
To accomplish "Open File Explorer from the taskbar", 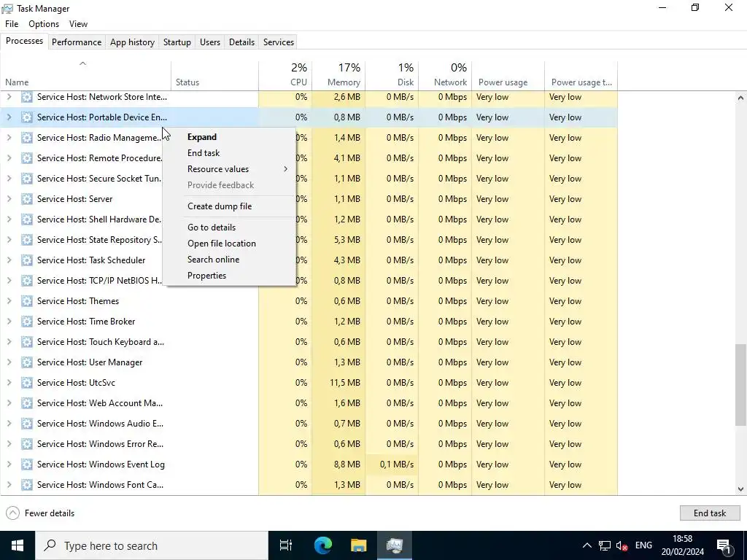I will (x=359, y=545).
